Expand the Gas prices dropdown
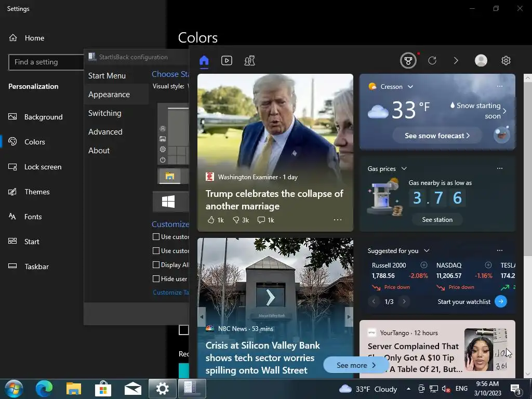Screen dimensions: 532x399 point(404,169)
